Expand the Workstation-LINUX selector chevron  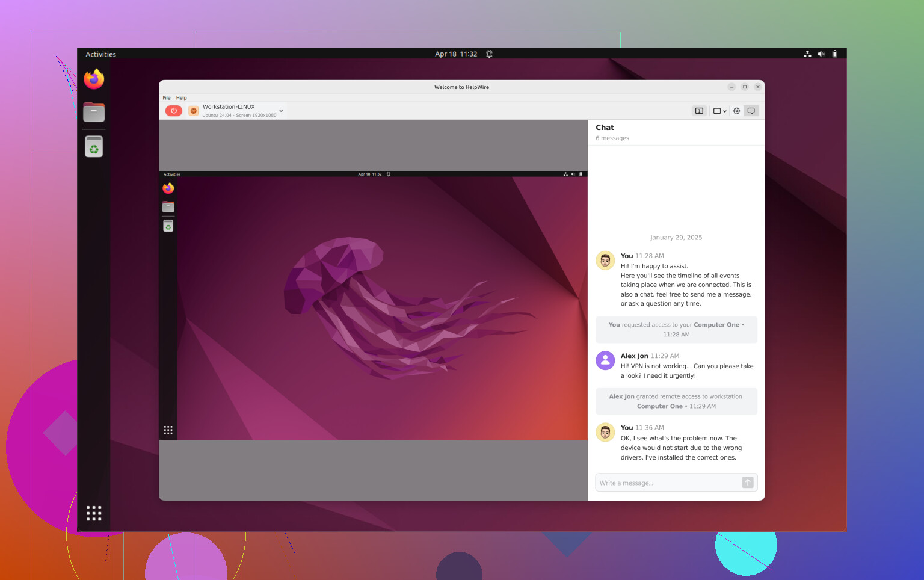[281, 111]
